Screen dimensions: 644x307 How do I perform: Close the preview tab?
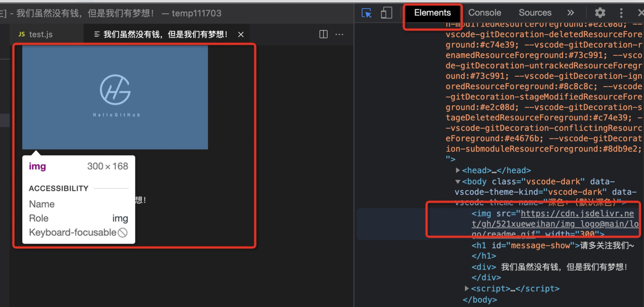pyautogui.click(x=241, y=34)
